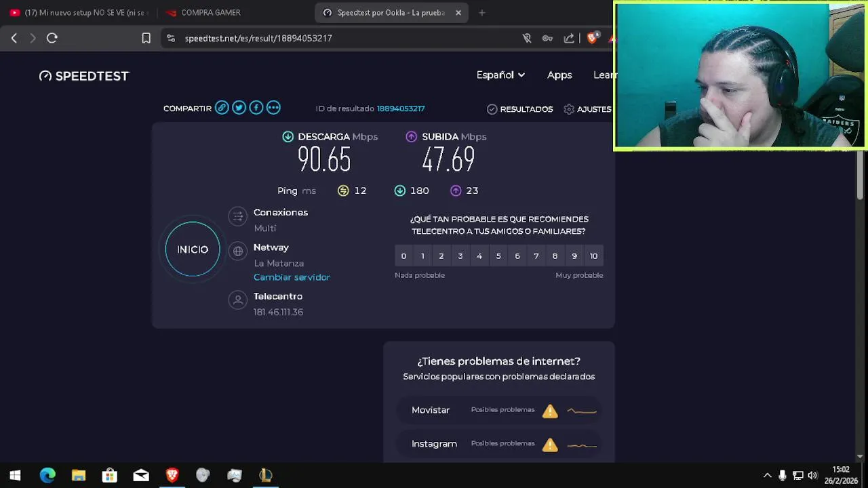Launch Microsoft Edge from taskbar

[x=47, y=475]
